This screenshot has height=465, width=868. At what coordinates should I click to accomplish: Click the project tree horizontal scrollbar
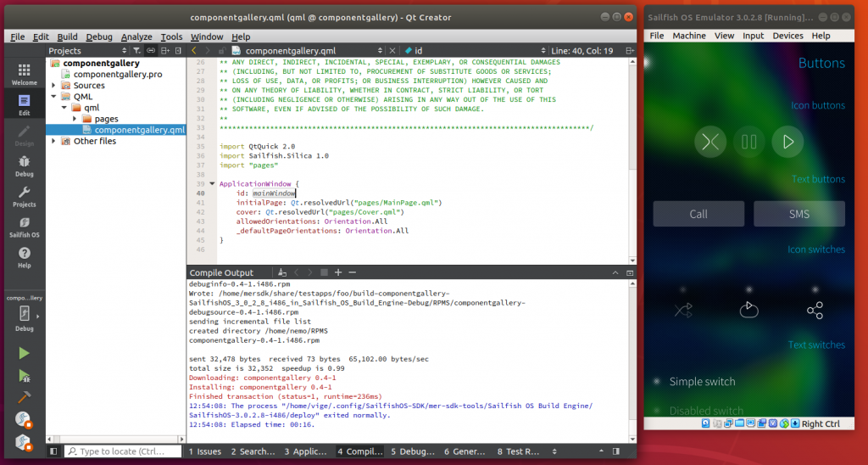[115, 439]
